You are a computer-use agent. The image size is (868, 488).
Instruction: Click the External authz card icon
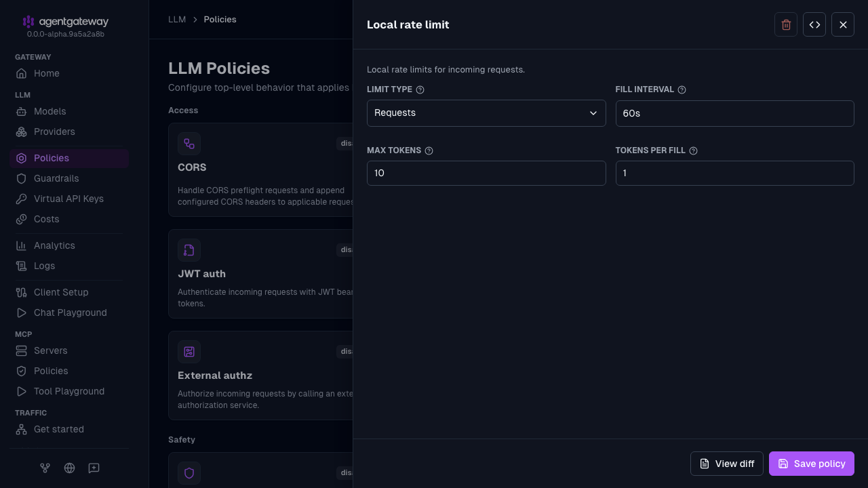coord(189,352)
